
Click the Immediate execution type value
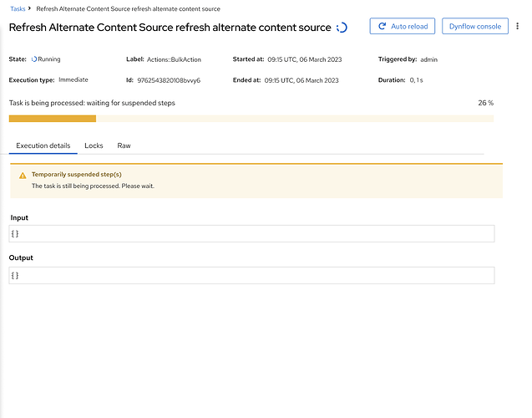click(73, 80)
